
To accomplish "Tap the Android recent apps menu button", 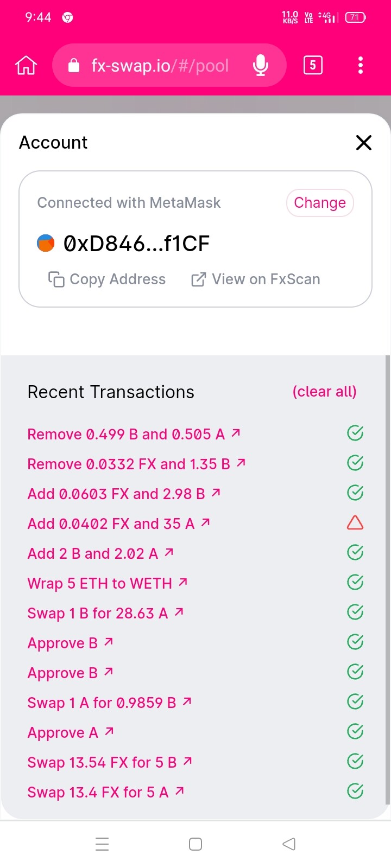I will point(102,844).
